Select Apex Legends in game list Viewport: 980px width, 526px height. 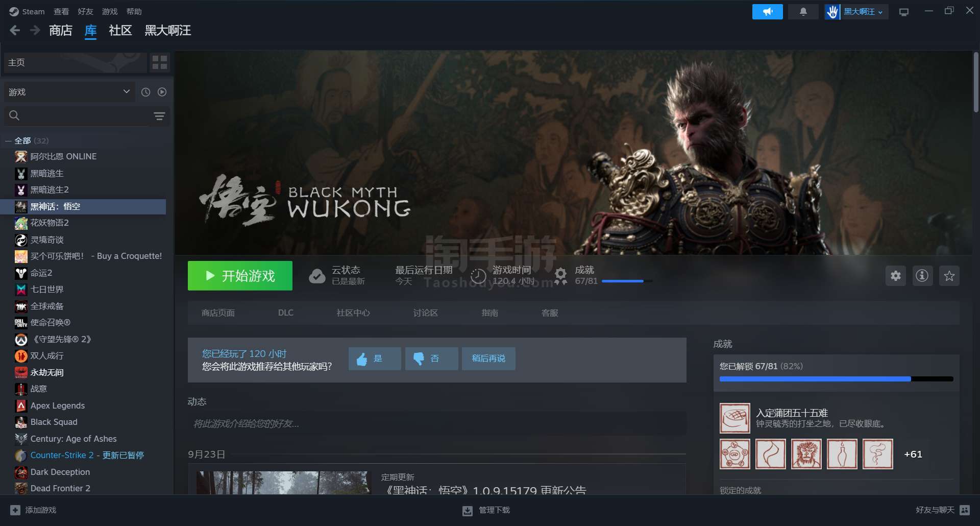pyautogui.click(x=58, y=405)
